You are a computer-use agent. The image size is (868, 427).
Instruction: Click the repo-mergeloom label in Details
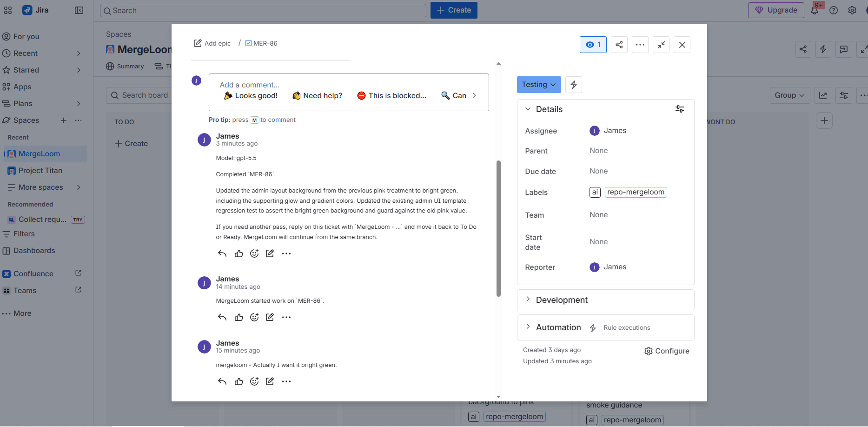tap(636, 192)
